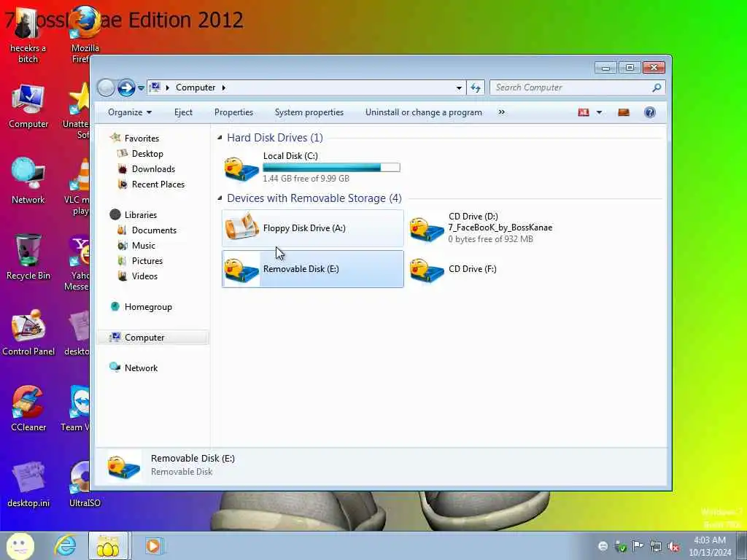Viewport: 747px width, 560px height.
Task: Open Recent Places in navigation pane
Action: tap(158, 184)
